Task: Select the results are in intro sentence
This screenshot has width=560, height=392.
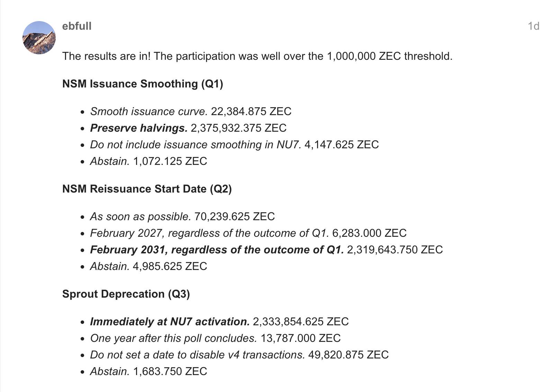Action: [258, 56]
